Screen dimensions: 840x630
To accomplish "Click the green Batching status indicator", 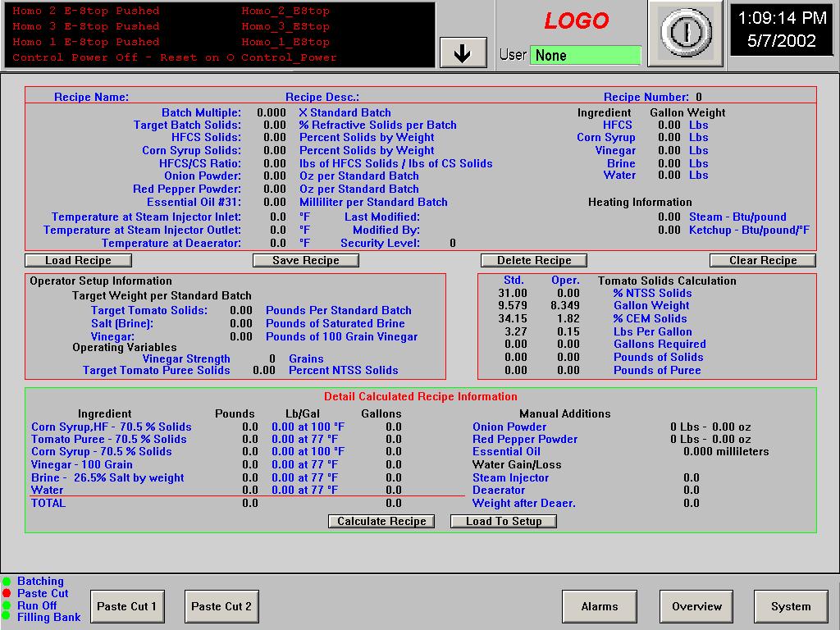I will 7,582.
